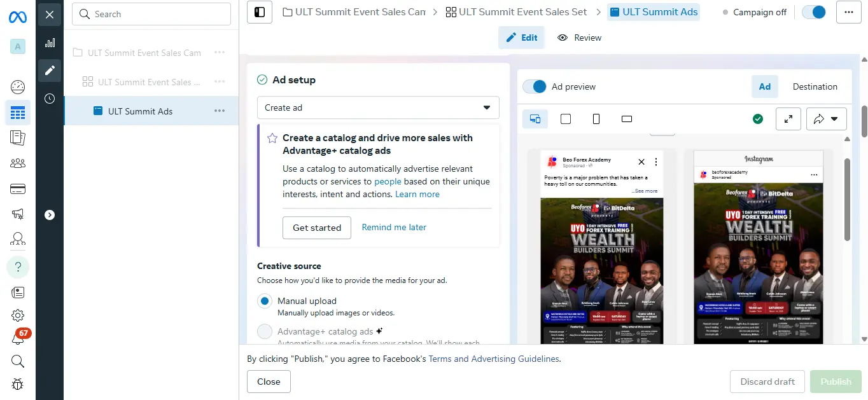Open the Facebook preview post options dots
The width and height of the screenshot is (868, 400).
[656, 162]
